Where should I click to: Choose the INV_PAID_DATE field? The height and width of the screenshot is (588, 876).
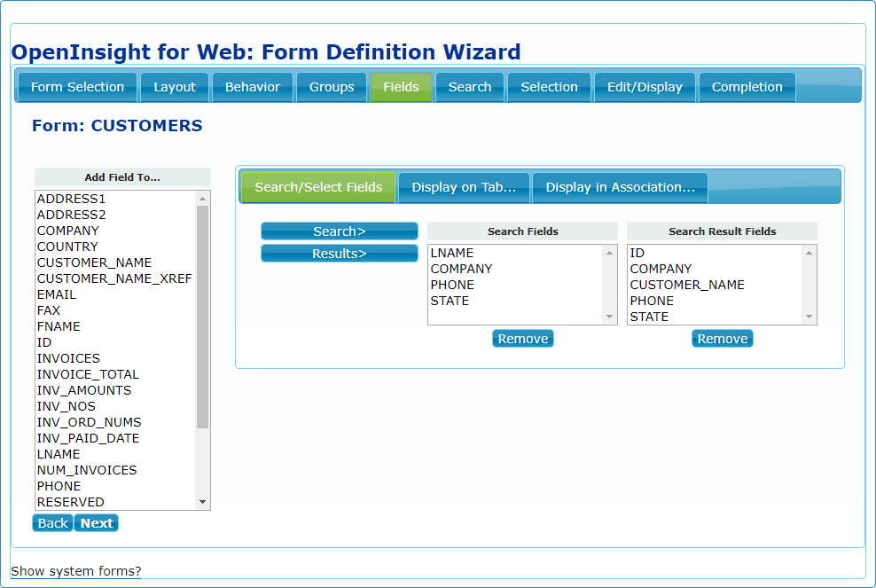point(115,438)
